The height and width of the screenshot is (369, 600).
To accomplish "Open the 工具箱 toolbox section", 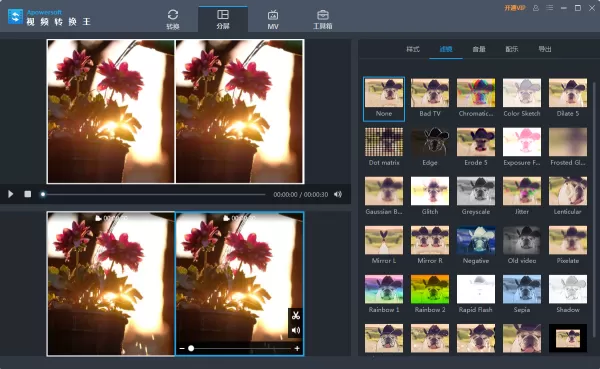I will tap(323, 19).
